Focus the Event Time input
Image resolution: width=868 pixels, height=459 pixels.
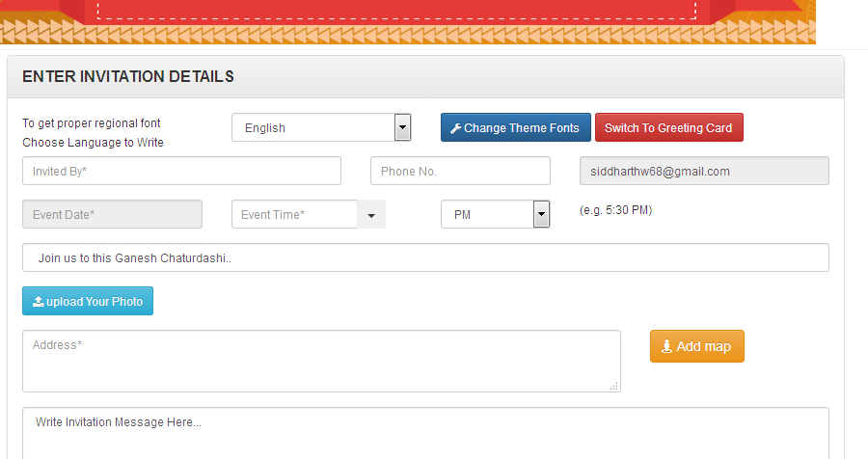point(294,214)
